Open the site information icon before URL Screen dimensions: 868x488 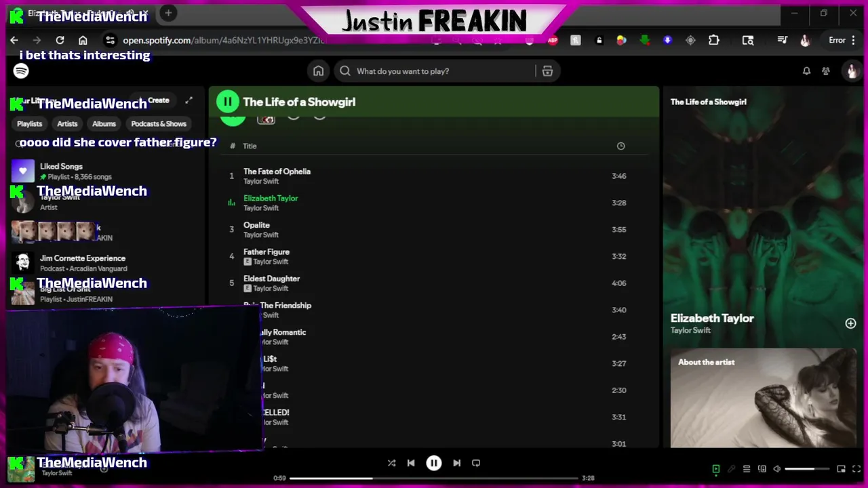110,40
